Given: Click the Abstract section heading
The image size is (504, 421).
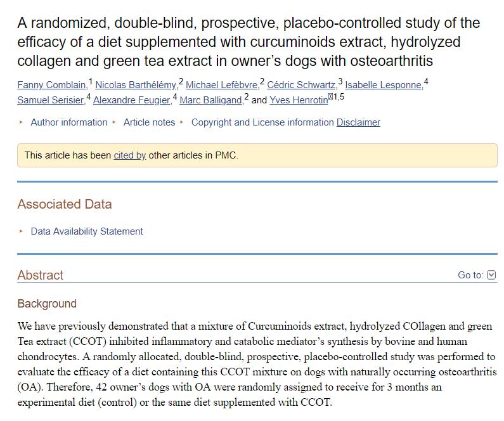Looking at the screenshot, I should tap(41, 275).
